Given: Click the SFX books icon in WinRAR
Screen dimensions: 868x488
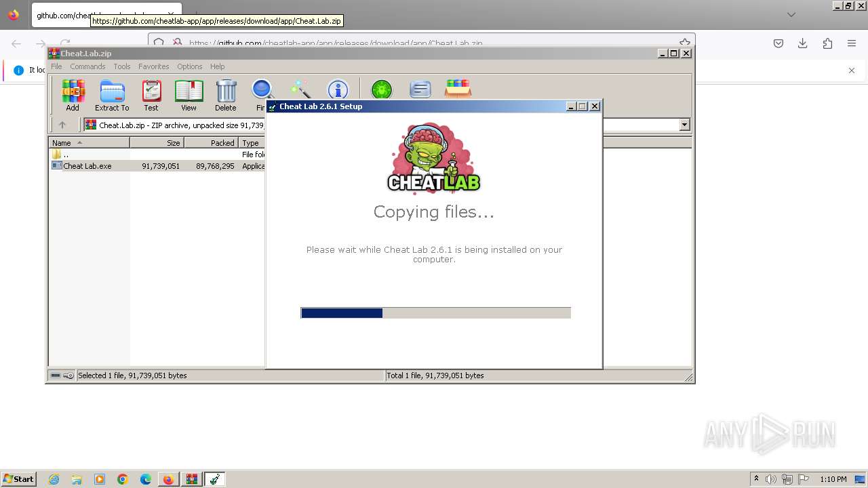Looking at the screenshot, I should (458, 88).
